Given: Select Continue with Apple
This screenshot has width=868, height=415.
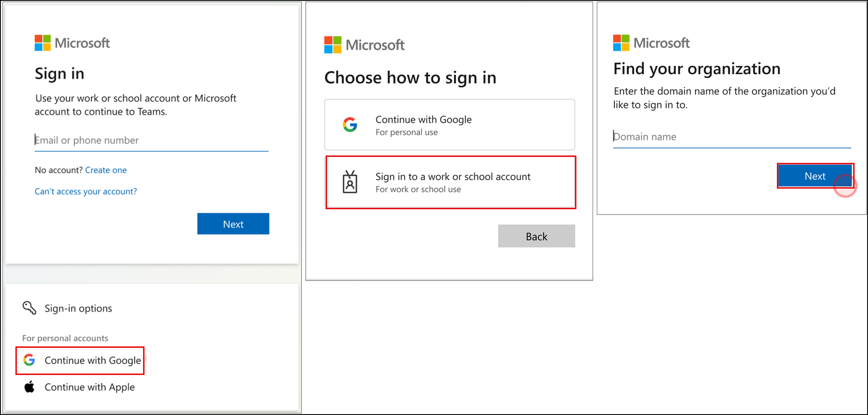Looking at the screenshot, I should [89, 387].
